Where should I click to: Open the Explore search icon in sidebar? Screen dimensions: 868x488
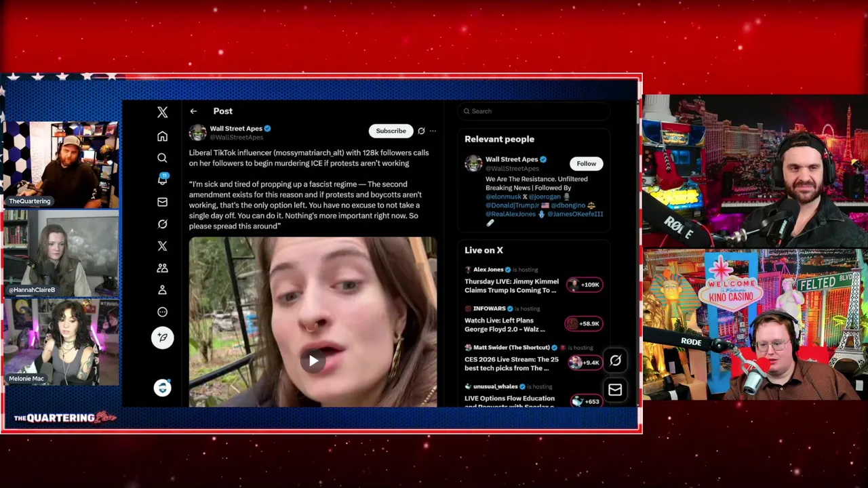click(162, 158)
